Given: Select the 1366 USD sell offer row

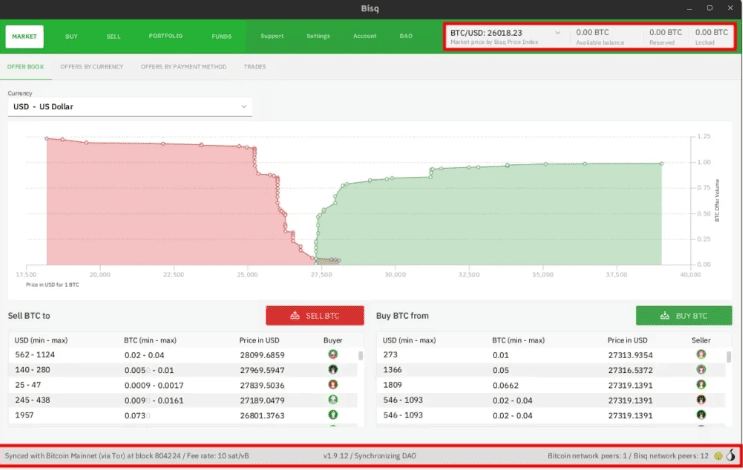Looking at the screenshot, I should pyautogui.click(x=551, y=370).
